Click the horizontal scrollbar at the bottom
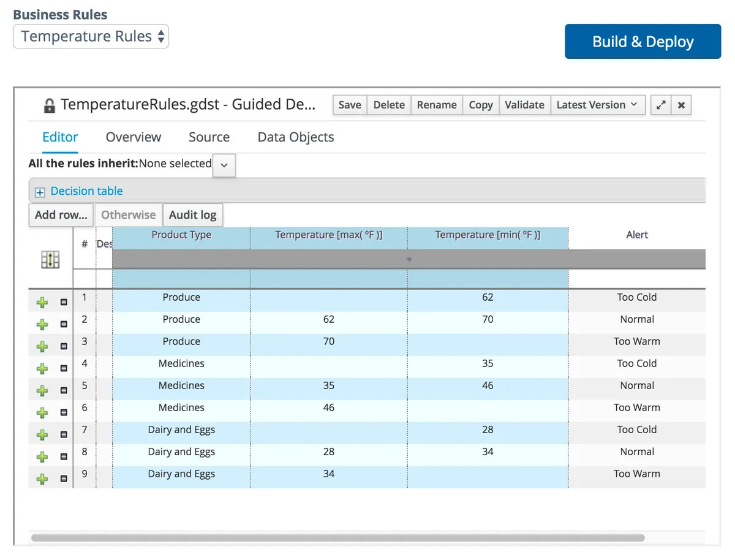This screenshot has width=735, height=560. [337, 538]
